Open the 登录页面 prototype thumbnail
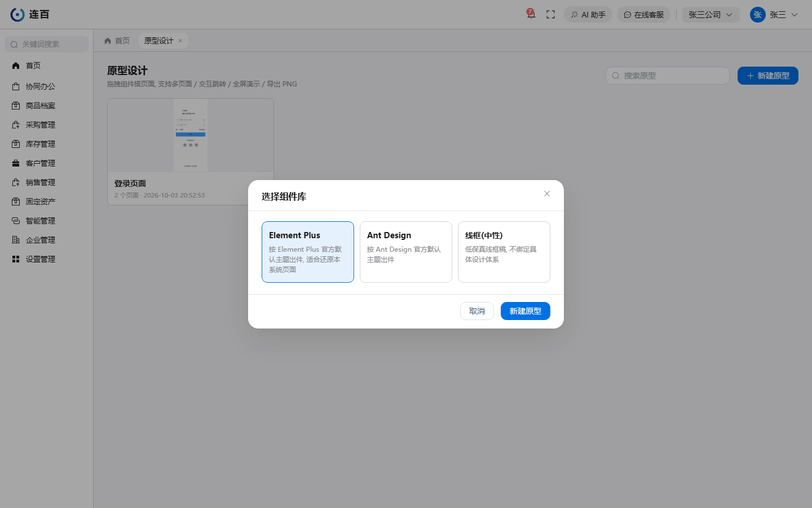This screenshot has height=508, width=812. pyautogui.click(x=191, y=135)
